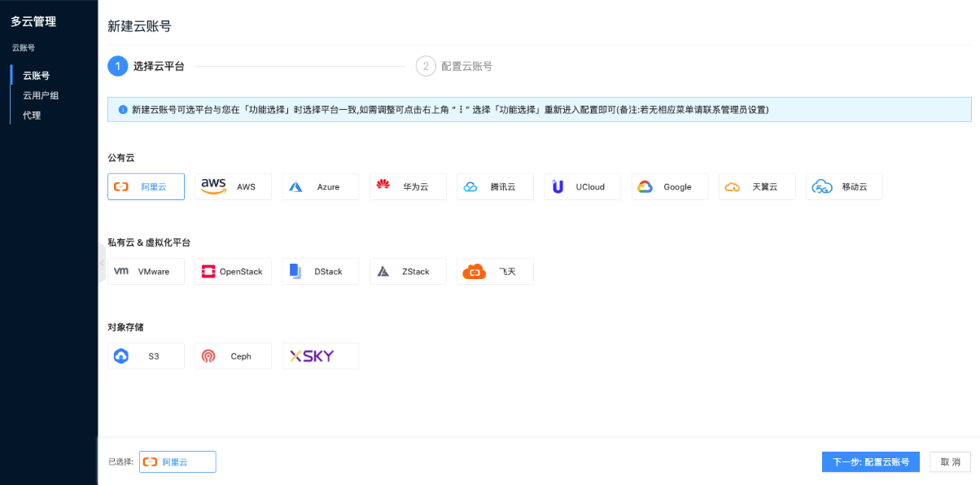
Task: Click the 已选择: label in the footer
Action: [121, 461]
